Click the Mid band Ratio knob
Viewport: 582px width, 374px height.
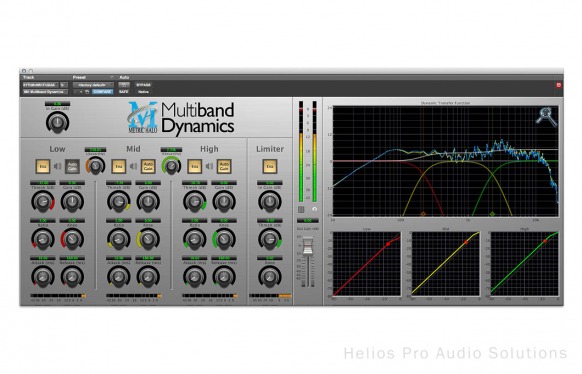pyautogui.click(x=119, y=239)
